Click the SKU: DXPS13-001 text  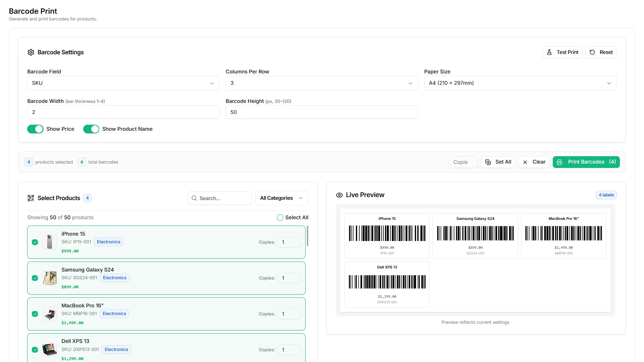(80, 350)
